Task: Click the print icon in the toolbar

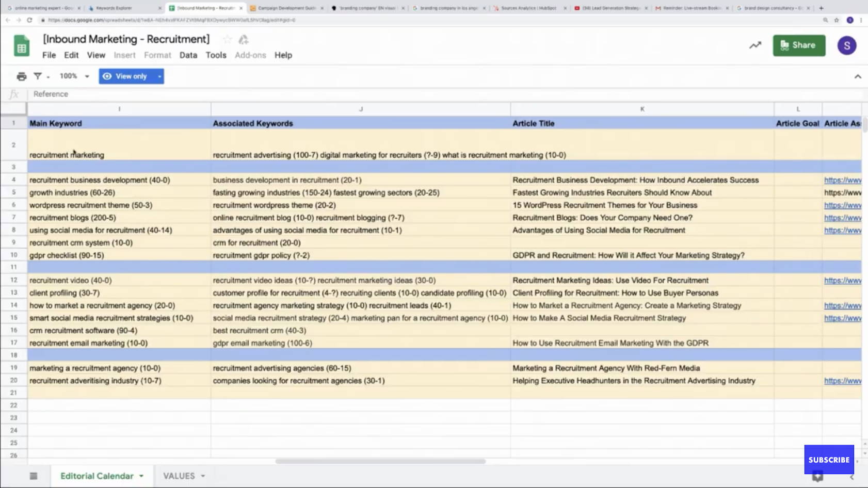Action: click(21, 76)
